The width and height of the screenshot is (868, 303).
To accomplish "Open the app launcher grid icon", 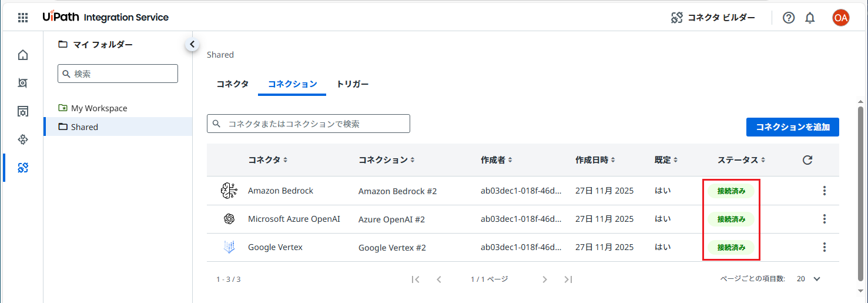I will pos(23,18).
